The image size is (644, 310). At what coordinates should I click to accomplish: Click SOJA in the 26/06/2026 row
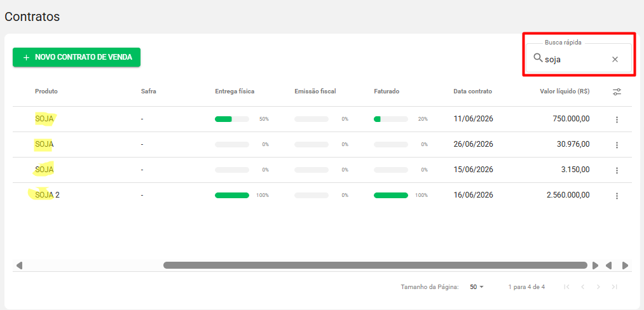[x=45, y=144]
